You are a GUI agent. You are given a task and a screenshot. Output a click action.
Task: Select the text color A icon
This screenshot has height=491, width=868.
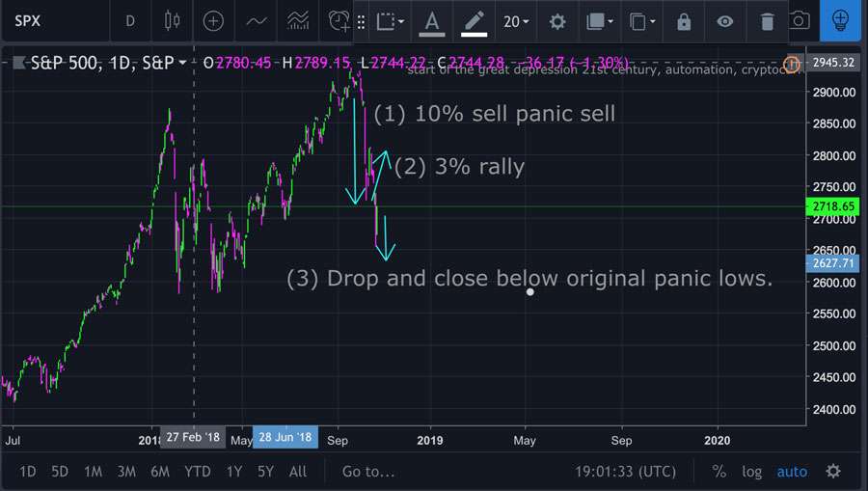pos(432,23)
